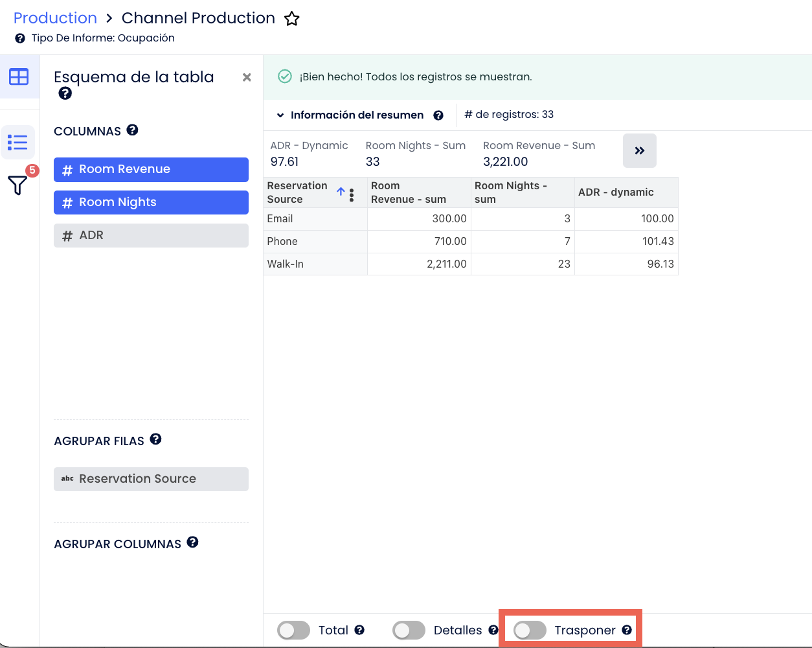Viewport: 812px width, 648px height.
Task: Favorite Channel Production with the star
Action: coord(292,19)
